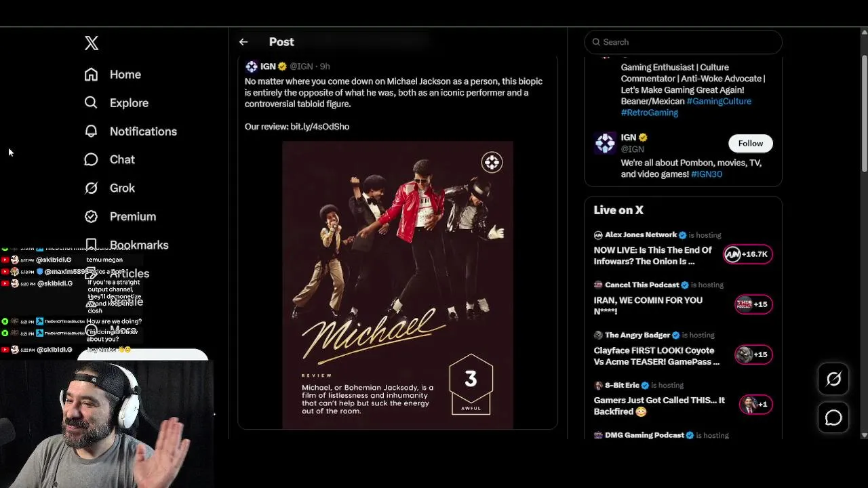Select Grok in the navigation menu
This screenshot has width=868, height=488.
pyautogui.click(x=122, y=188)
